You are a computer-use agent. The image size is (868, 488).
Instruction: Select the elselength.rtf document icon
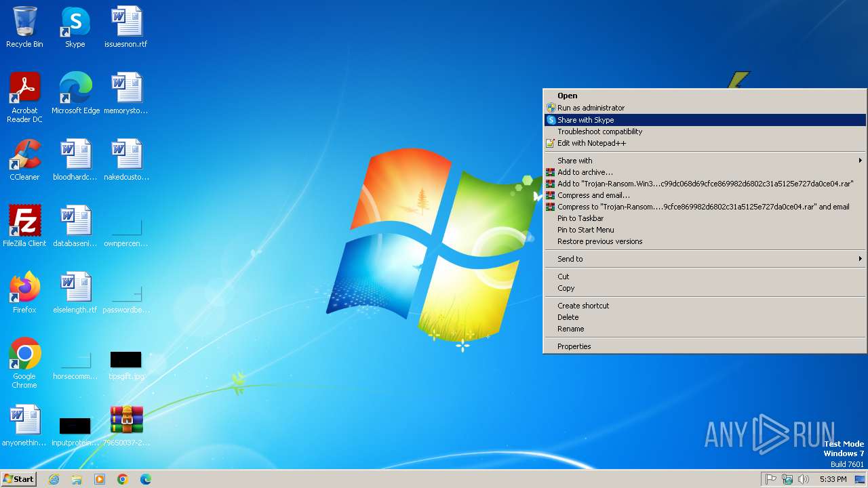(x=75, y=293)
